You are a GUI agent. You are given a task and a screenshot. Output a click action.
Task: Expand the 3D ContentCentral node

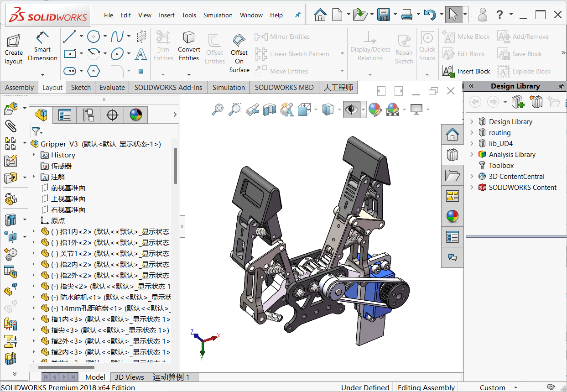(x=472, y=176)
